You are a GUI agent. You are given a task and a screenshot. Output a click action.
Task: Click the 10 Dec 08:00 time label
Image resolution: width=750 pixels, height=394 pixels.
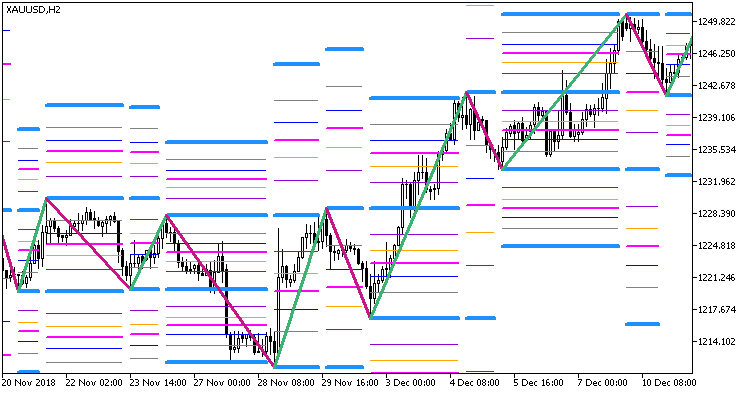(x=669, y=383)
